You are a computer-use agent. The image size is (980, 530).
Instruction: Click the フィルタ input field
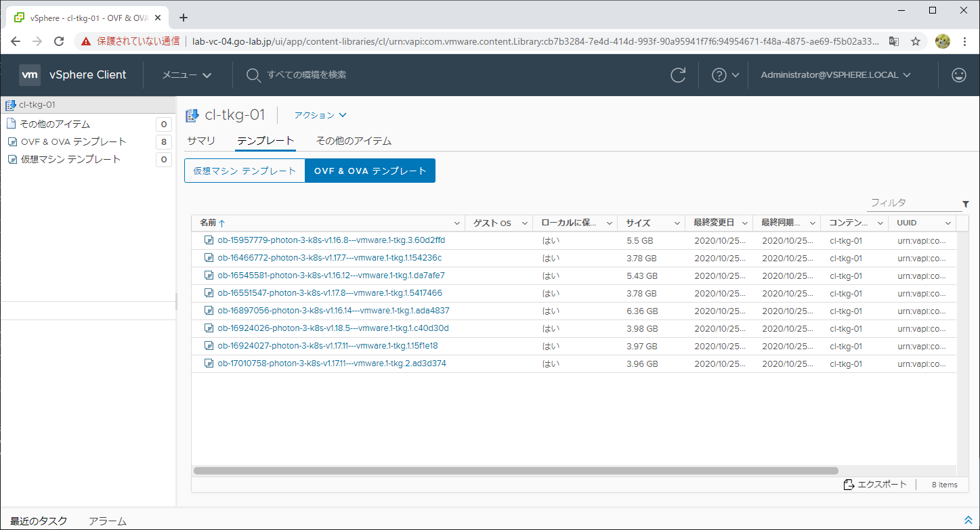click(914, 203)
